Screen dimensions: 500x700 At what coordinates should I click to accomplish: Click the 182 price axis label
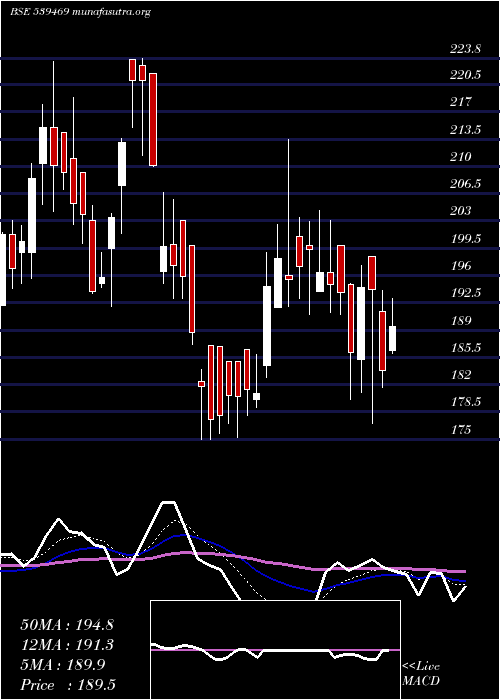[x=460, y=375]
